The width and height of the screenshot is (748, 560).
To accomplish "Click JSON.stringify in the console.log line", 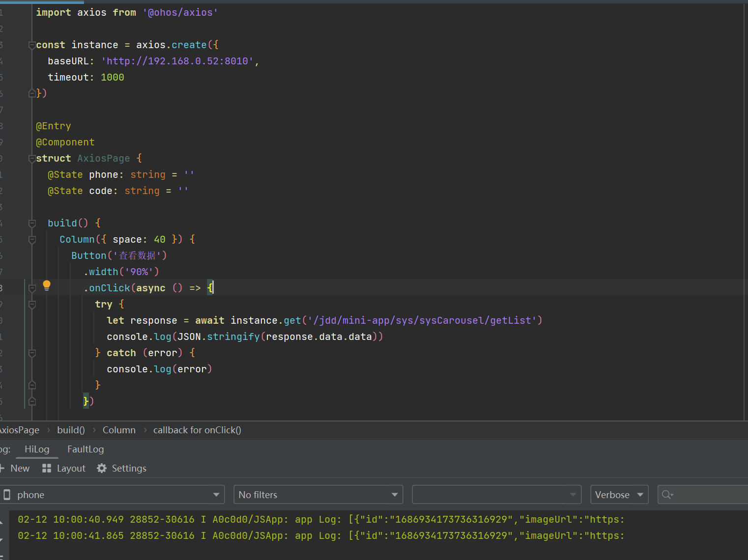I will pos(219,336).
